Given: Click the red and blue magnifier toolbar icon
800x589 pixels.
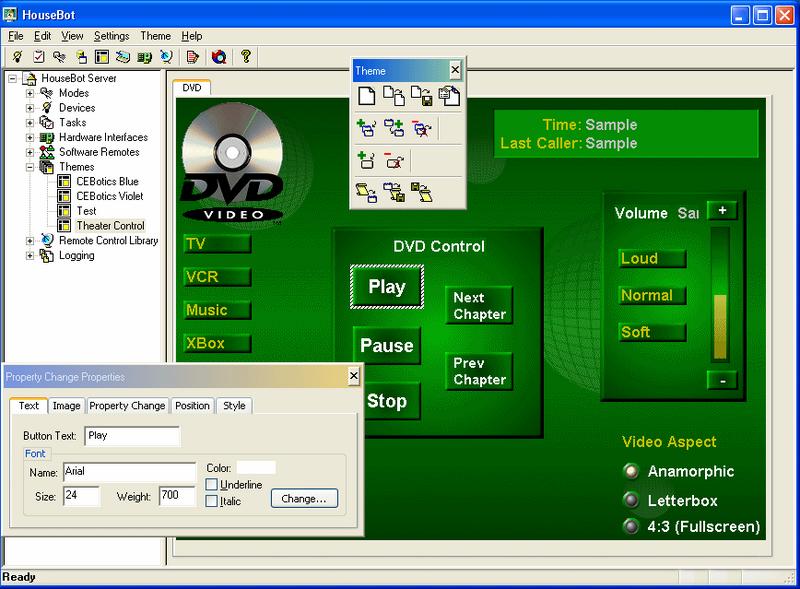Looking at the screenshot, I should point(219,56).
